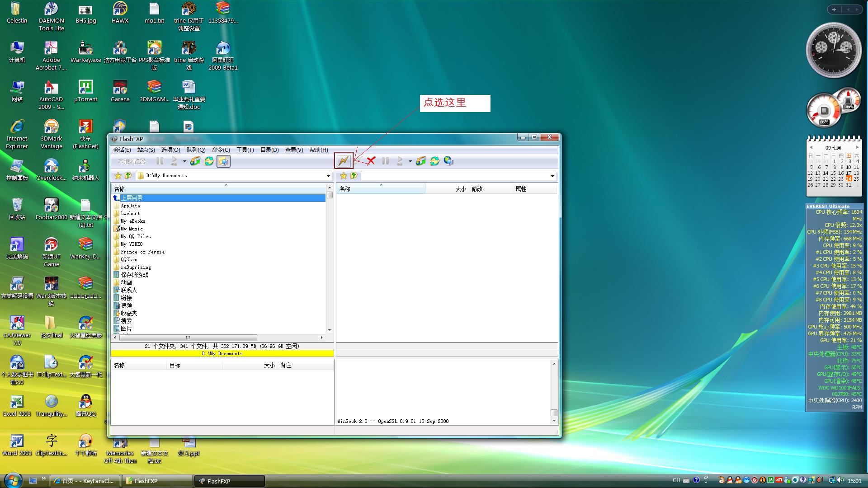Select the AppData folder
The width and height of the screenshot is (868, 488).
point(130,206)
